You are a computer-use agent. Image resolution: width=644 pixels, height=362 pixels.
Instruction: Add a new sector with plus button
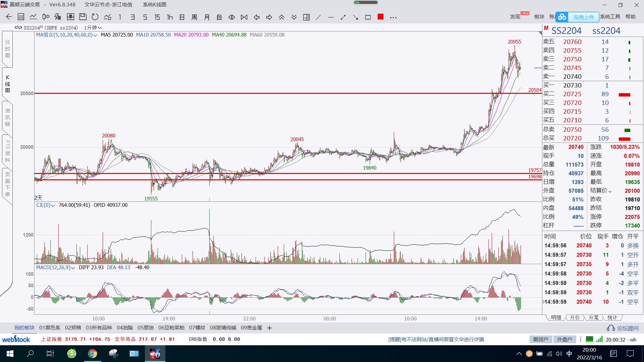[x=269, y=328]
